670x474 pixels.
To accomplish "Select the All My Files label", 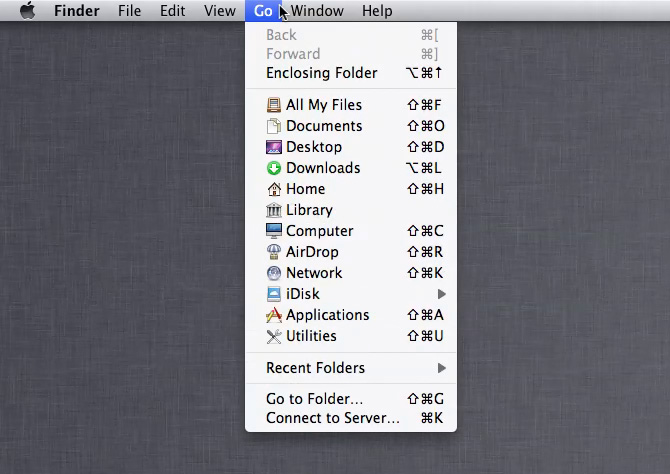I will [x=324, y=105].
